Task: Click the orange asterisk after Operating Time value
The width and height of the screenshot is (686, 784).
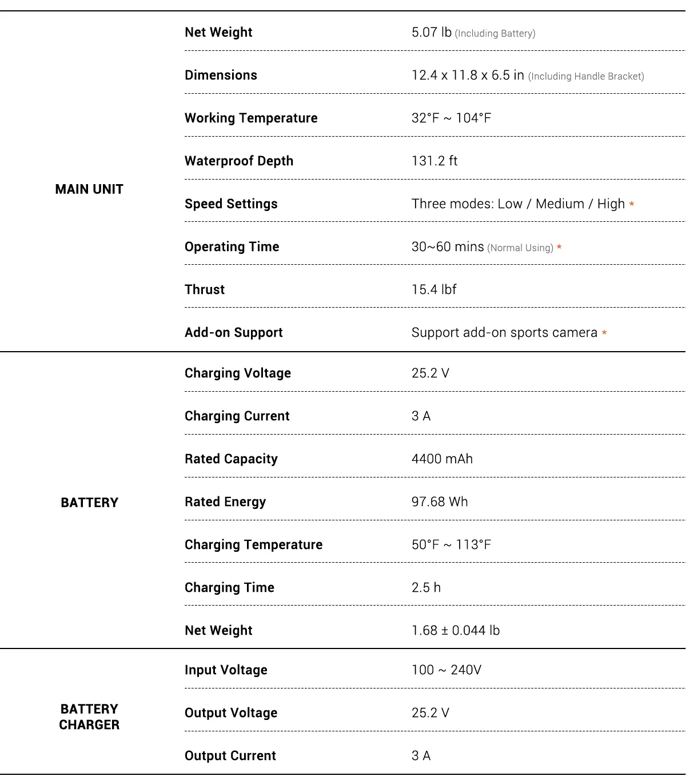Action: pyautogui.click(x=559, y=248)
